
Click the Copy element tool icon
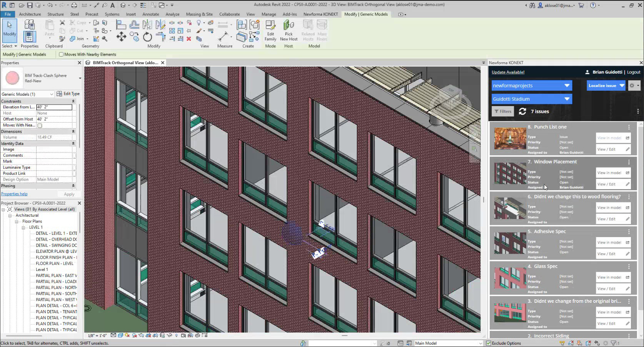[x=134, y=37]
